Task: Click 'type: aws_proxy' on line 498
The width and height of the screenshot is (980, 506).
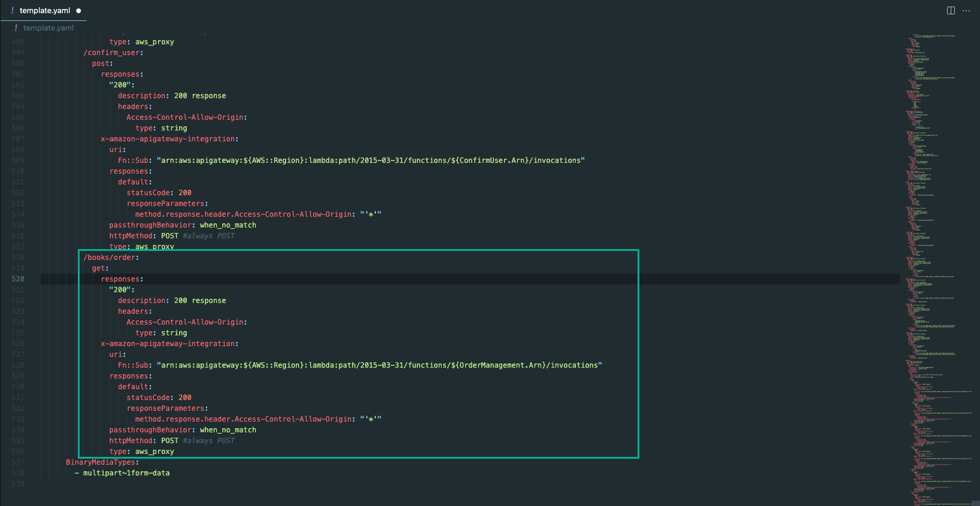Action: pyautogui.click(x=142, y=42)
